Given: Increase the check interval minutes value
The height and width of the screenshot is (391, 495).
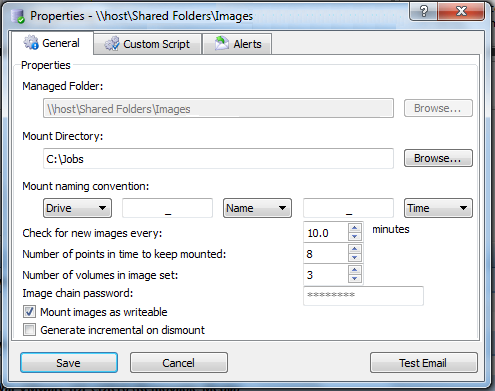Looking at the screenshot, I should pyautogui.click(x=355, y=228).
